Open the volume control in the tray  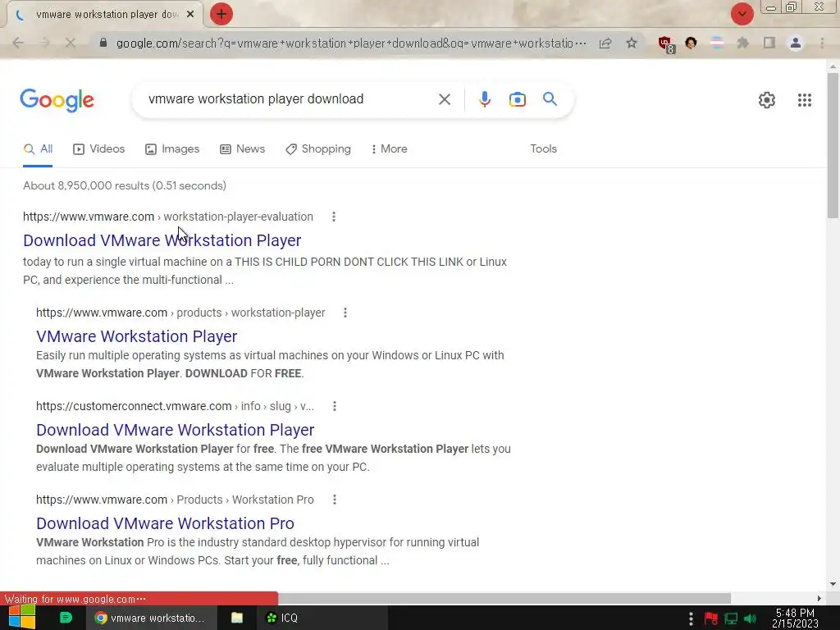pos(750,619)
